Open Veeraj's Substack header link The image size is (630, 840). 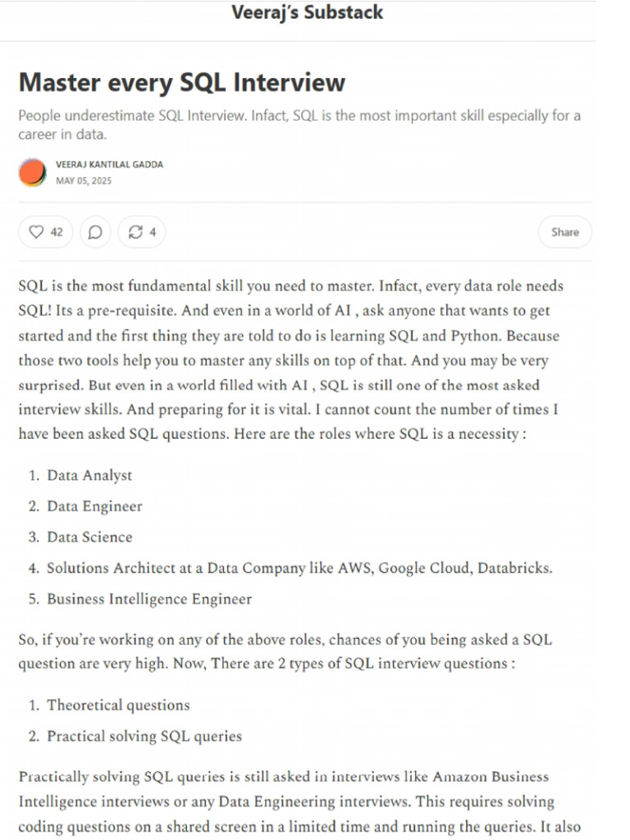[x=307, y=13]
